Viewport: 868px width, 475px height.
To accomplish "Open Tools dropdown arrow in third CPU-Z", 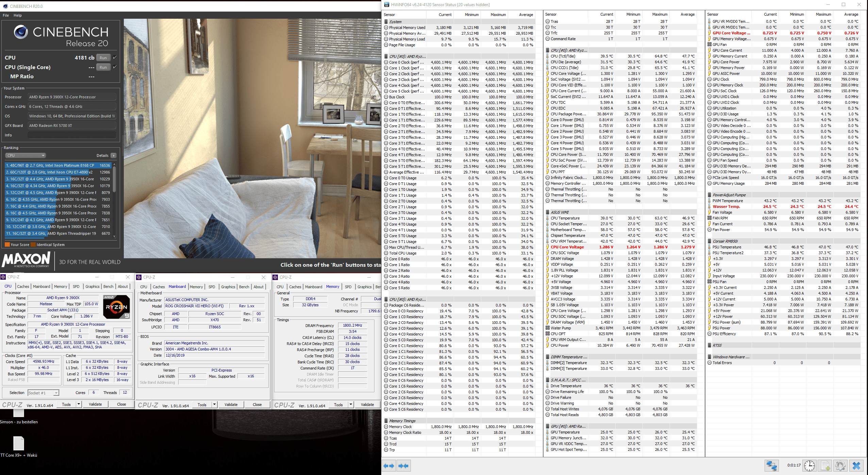I will coord(351,405).
